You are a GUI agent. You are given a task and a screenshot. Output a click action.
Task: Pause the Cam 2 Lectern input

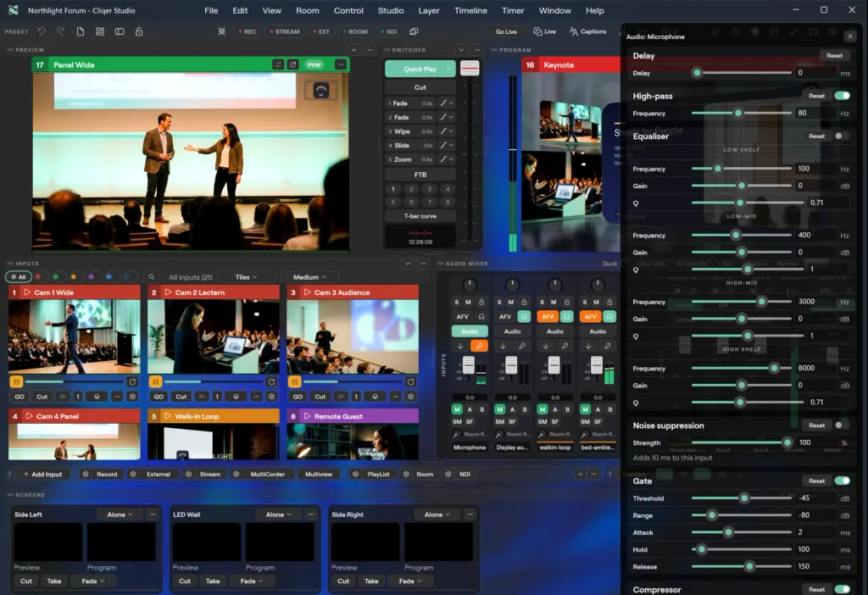(156, 381)
